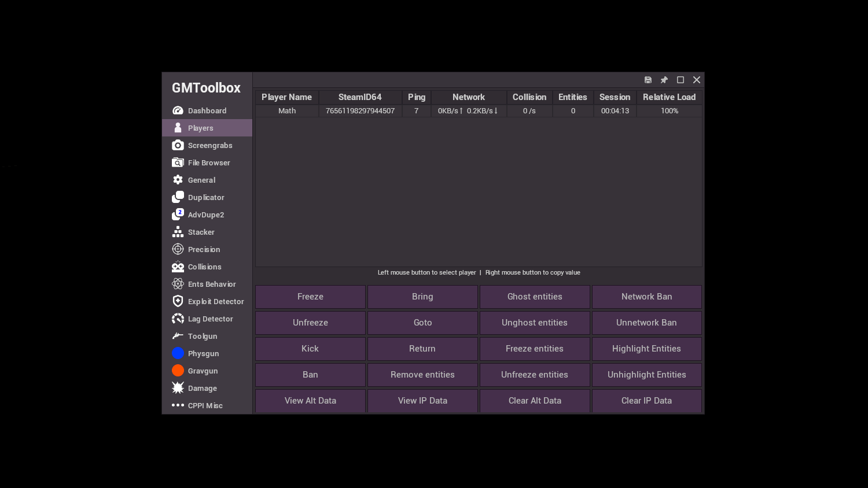Click Remove entities button

click(x=422, y=375)
